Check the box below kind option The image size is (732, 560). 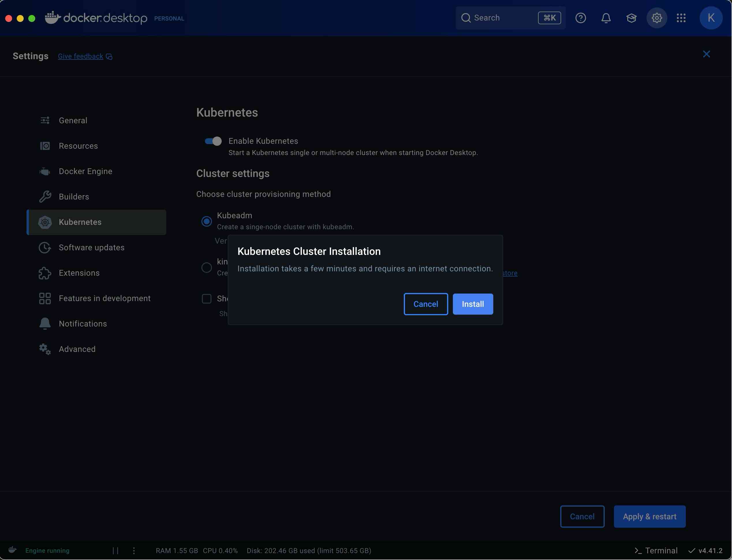tap(207, 299)
